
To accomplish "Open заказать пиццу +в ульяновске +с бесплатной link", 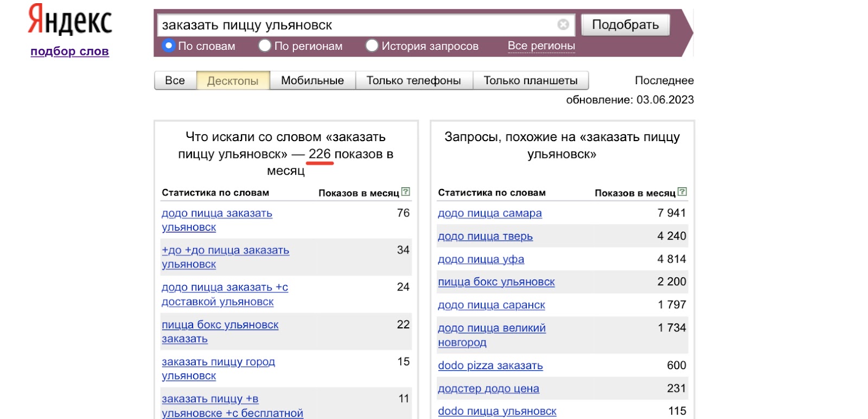I will point(232,406).
